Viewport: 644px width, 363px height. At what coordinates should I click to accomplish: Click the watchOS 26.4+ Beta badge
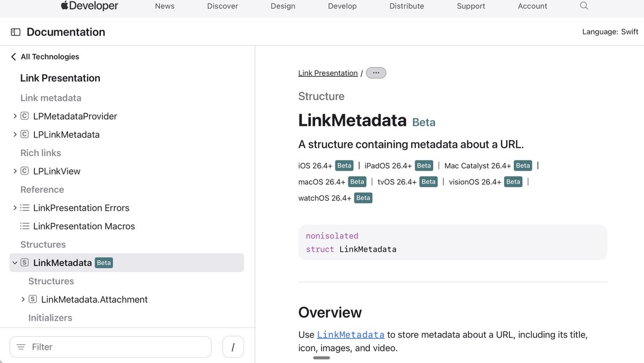363,198
